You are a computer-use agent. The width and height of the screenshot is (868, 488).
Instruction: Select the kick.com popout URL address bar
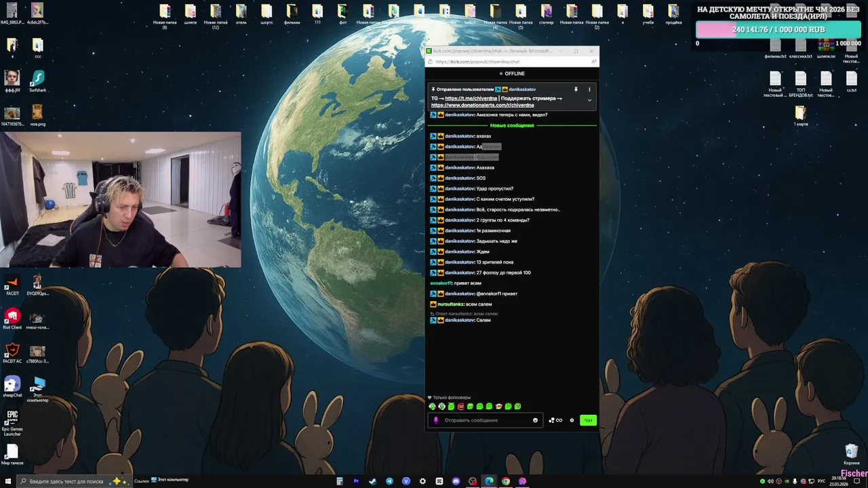click(478, 62)
